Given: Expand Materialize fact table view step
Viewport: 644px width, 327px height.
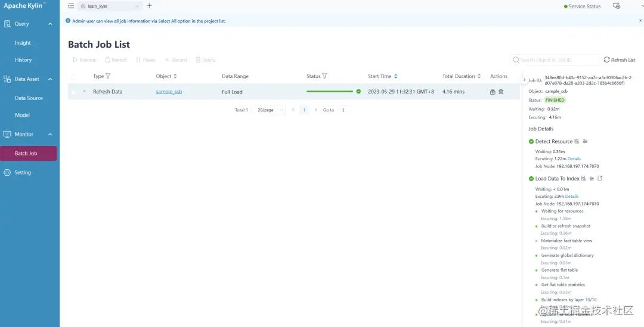Looking at the screenshot, I should (537, 241).
